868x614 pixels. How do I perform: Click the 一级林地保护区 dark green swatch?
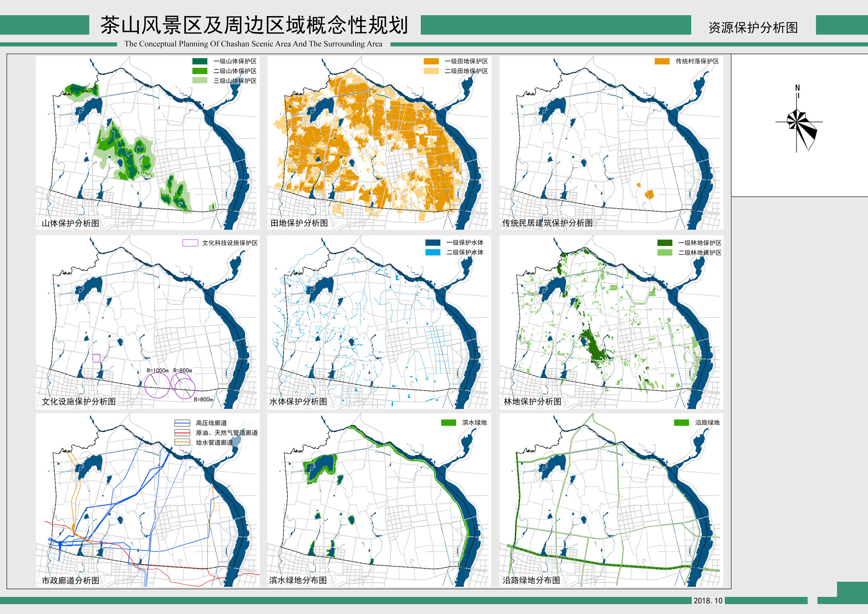pyautogui.click(x=665, y=243)
